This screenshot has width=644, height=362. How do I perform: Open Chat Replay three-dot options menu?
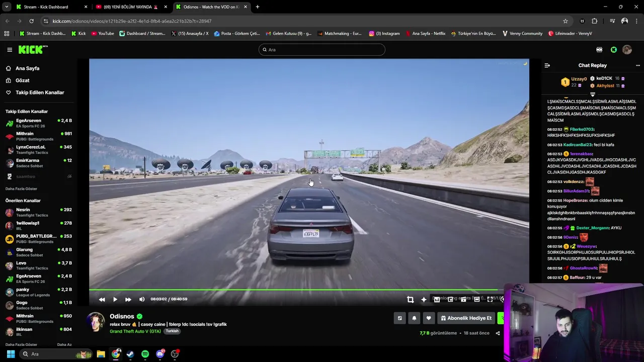(638, 65)
